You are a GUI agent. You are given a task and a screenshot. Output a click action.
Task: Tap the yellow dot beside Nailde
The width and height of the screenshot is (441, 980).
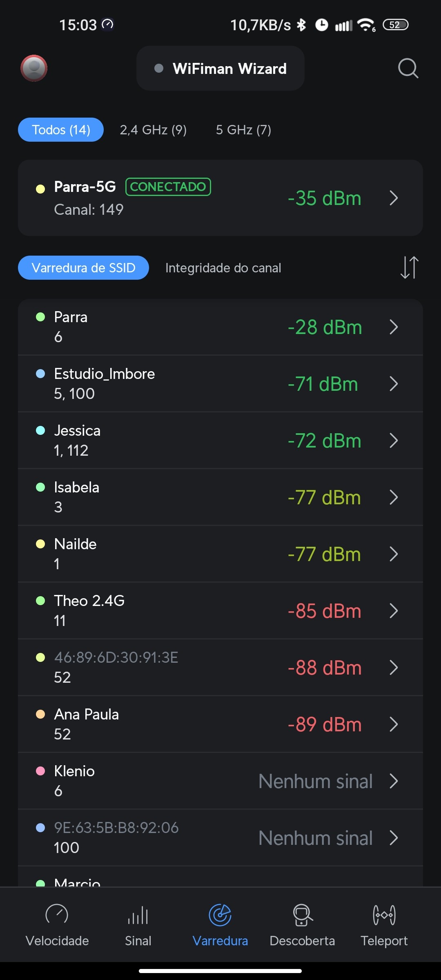click(x=40, y=544)
